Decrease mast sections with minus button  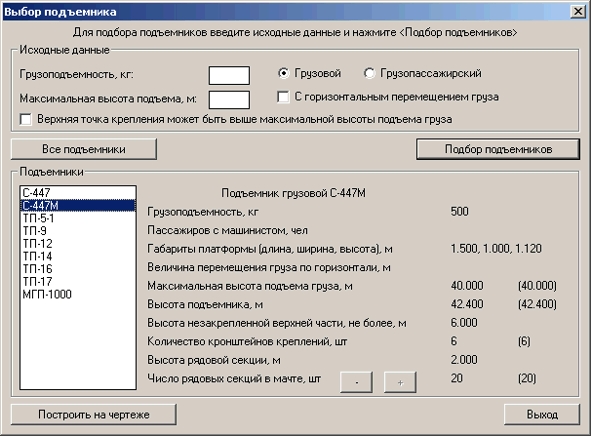[357, 382]
